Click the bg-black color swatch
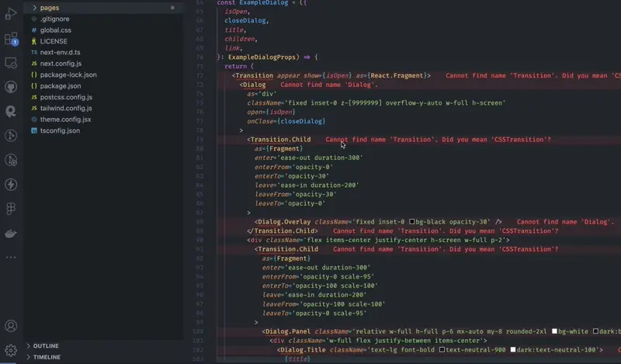Image resolution: width=621 pixels, height=364 pixels. pyautogui.click(x=412, y=222)
